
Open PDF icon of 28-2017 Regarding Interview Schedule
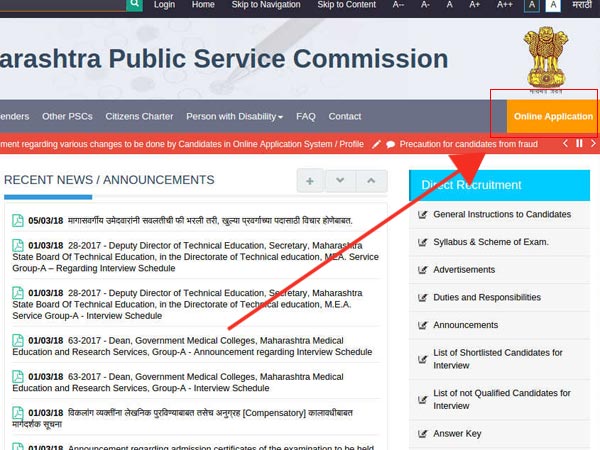click(x=18, y=245)
